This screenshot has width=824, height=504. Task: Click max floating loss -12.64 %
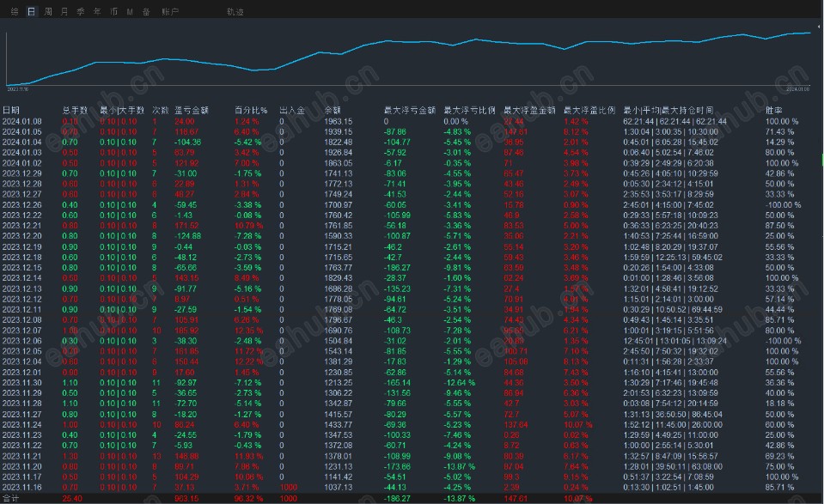click(x=460, y=383)
